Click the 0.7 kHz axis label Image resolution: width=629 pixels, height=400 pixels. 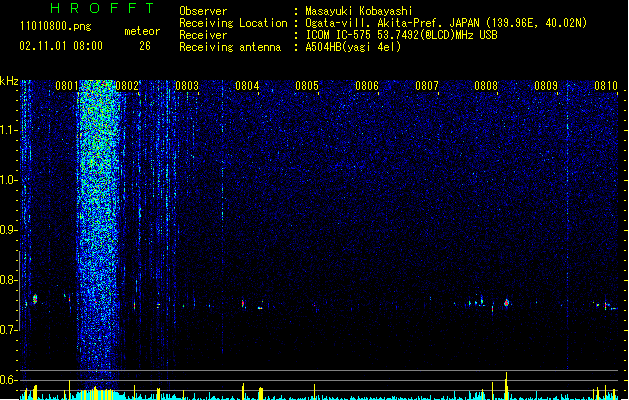tap(8, 330)
